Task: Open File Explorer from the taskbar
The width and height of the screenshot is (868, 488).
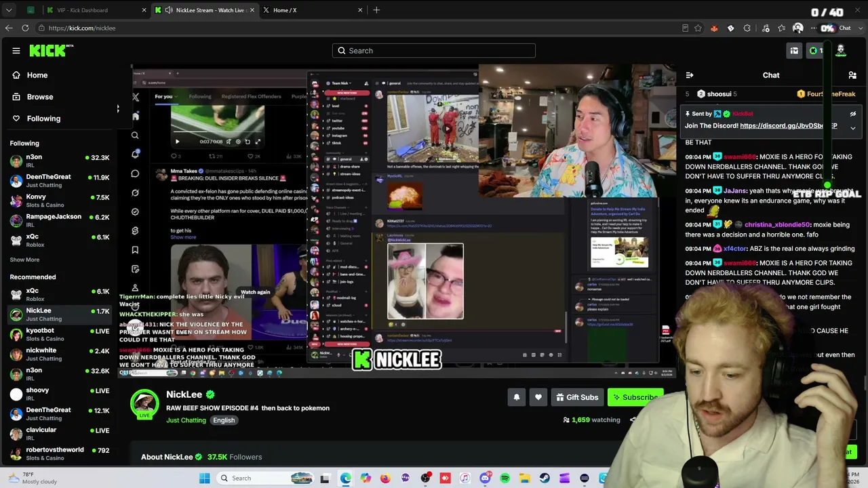Action: 525,479
